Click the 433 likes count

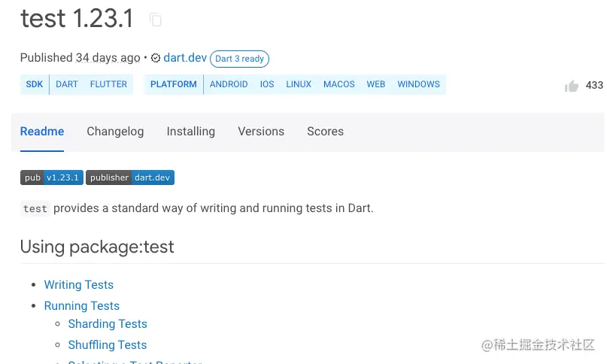coord(594,85)
